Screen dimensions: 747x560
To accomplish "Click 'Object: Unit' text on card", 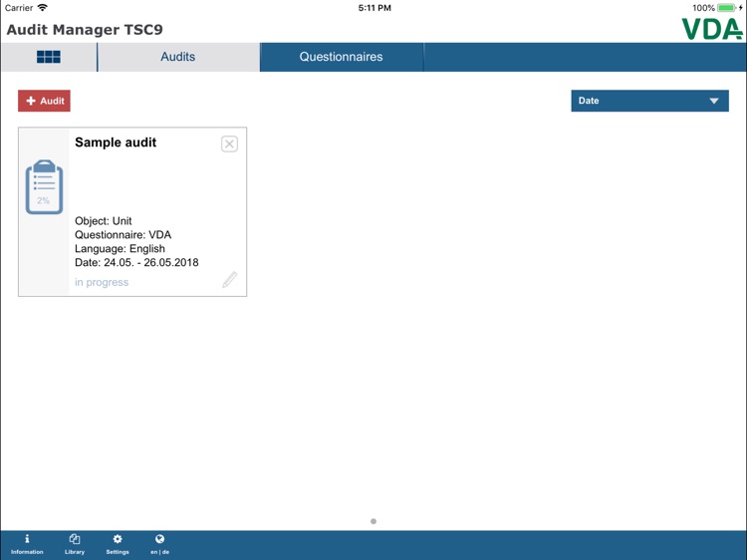I will point(104,220).
